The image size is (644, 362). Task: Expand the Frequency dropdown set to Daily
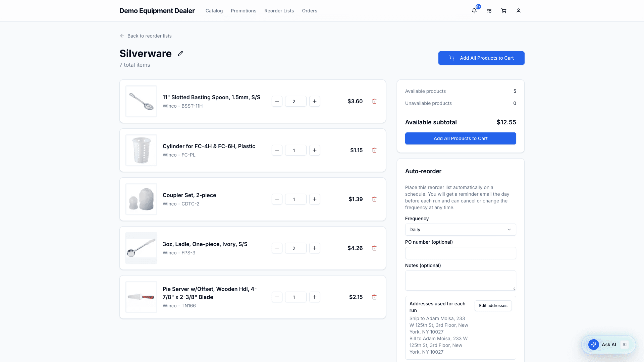tap(461, 230)
